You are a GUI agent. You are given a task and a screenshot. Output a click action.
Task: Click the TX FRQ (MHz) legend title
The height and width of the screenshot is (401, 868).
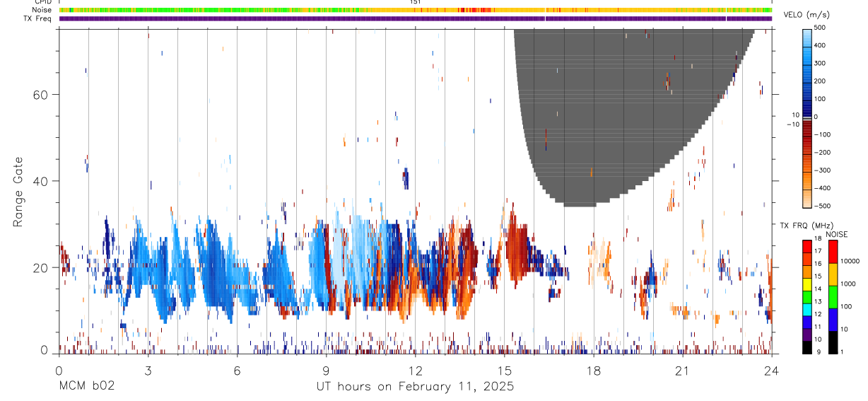(x=806, y=226)
